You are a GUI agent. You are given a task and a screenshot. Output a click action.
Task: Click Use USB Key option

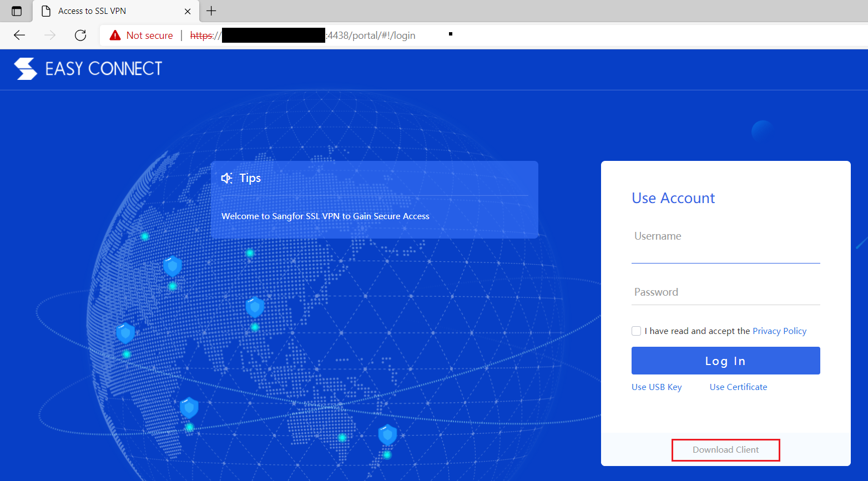(657, 387)
